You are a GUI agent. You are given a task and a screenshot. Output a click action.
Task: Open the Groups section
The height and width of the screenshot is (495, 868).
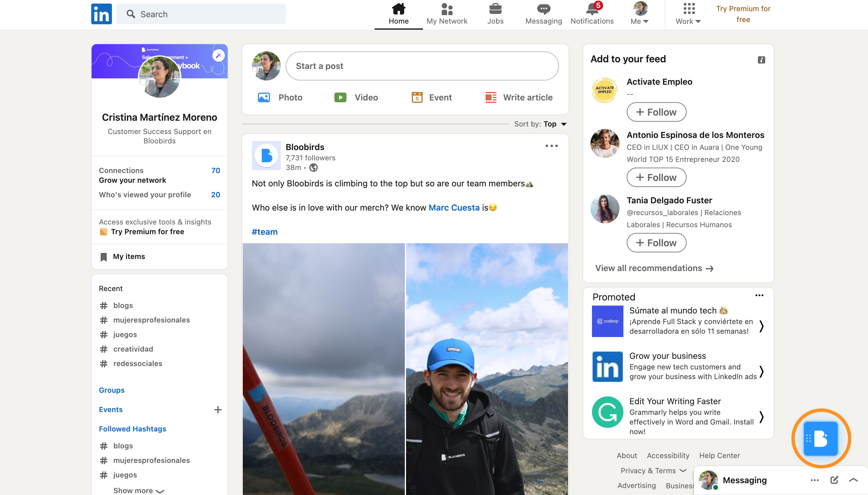click(x=112, y=390)
